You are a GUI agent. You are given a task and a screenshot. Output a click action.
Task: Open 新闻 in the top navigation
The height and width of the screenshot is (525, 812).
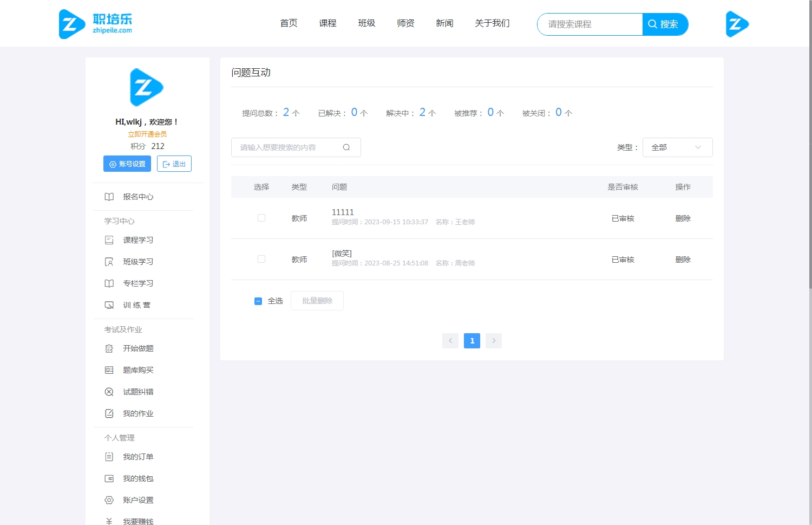[444, 23]
